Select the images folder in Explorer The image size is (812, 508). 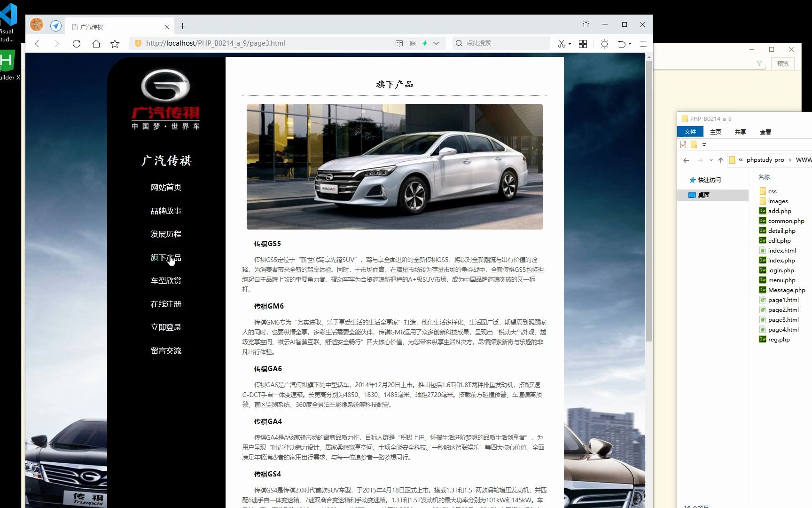774,201
